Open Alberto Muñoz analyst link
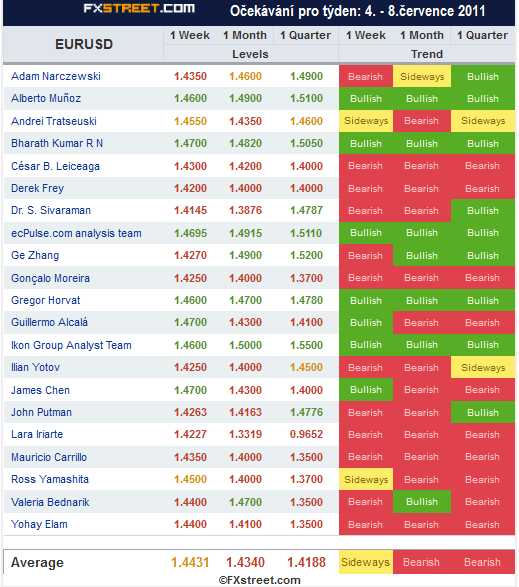 [46, 98]
